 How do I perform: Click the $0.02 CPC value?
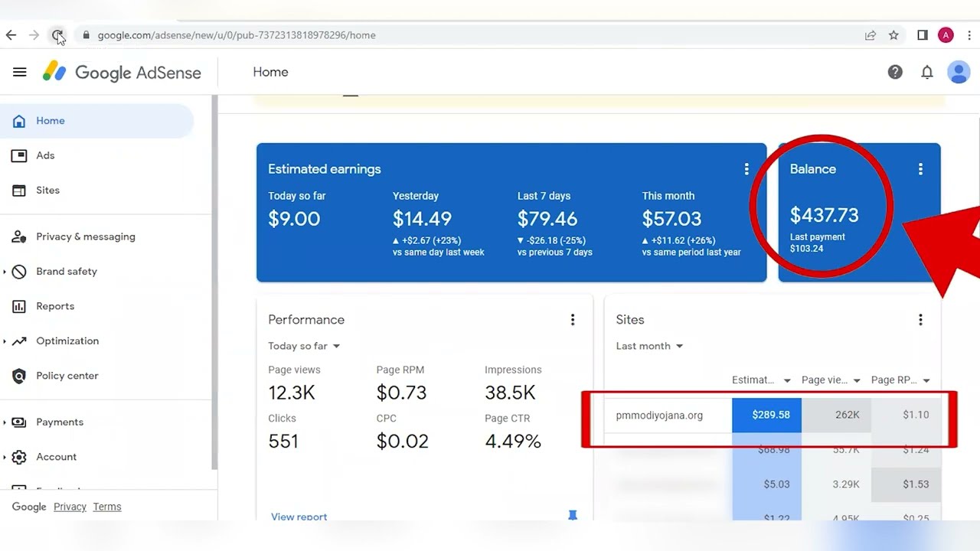(403, 442)
